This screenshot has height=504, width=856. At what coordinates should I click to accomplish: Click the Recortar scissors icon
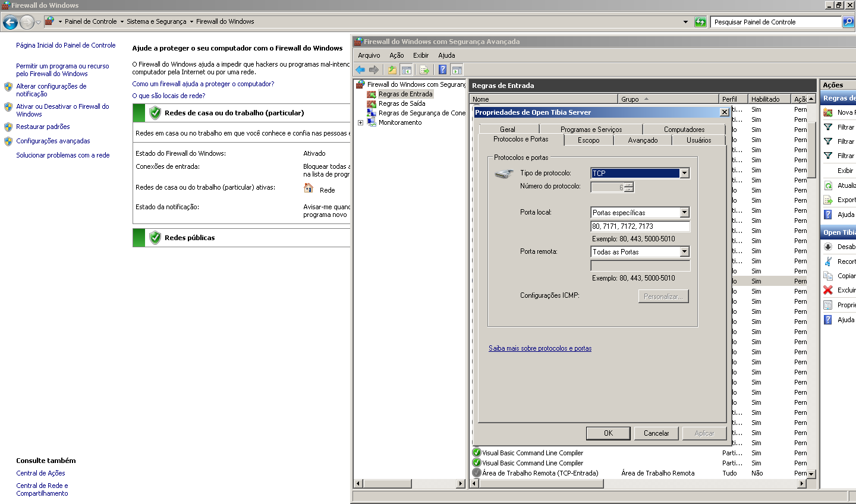point(828,262)
